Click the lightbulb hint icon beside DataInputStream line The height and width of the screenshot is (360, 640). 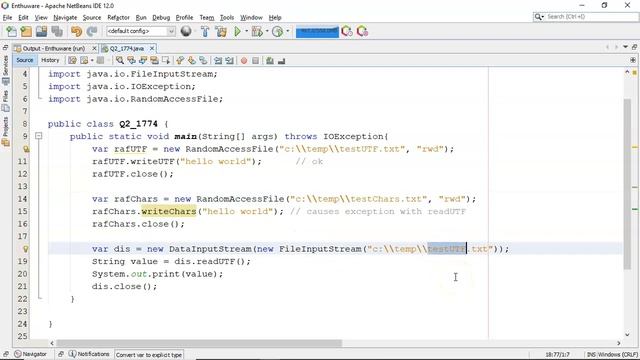tap(26, 249)
